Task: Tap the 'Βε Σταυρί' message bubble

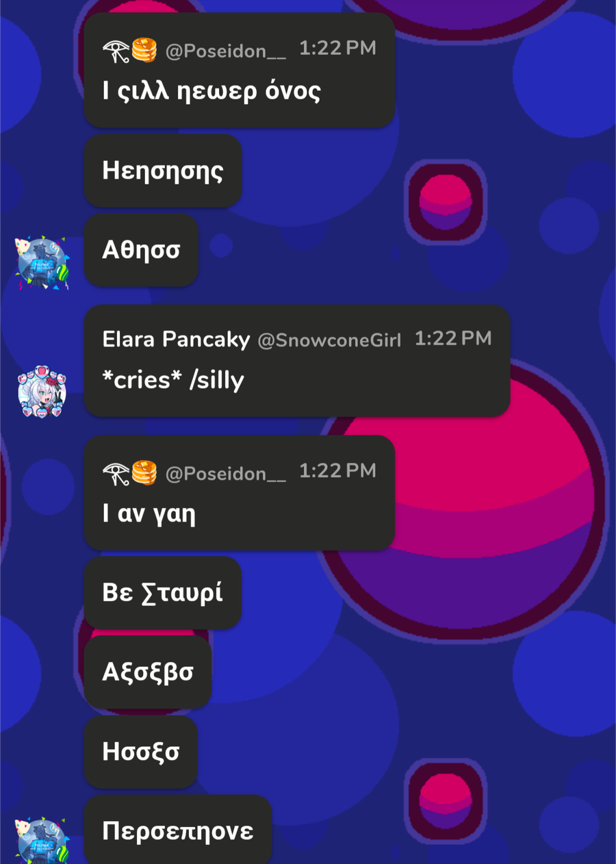Action: pyautogui.click(x=163, y=593)
